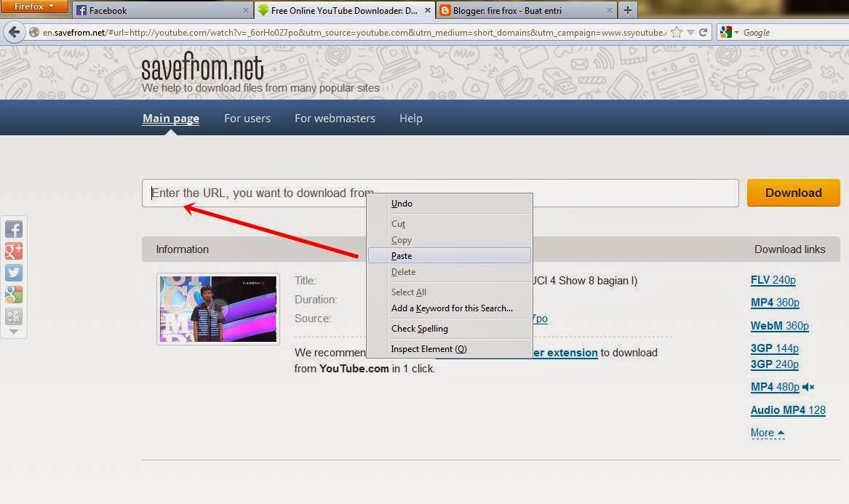Screen dimensions: 849x504
Task: Click the video thumbnail preview
Action: 218,308
